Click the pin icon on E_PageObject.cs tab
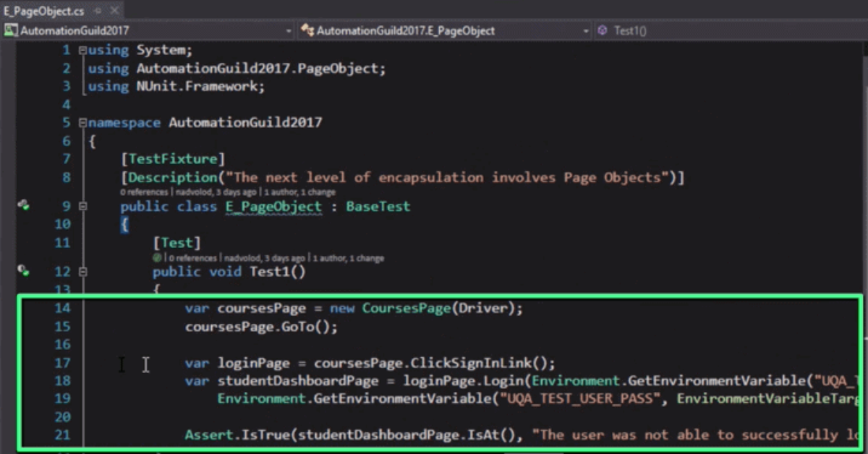 pyautogui.click(x=98, y=11)
